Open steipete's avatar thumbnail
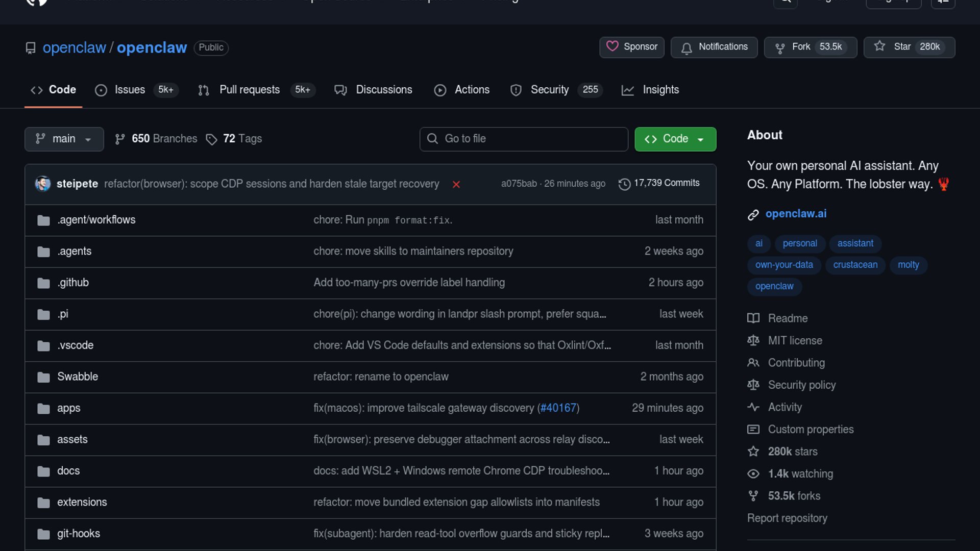 tap(43, 184)
